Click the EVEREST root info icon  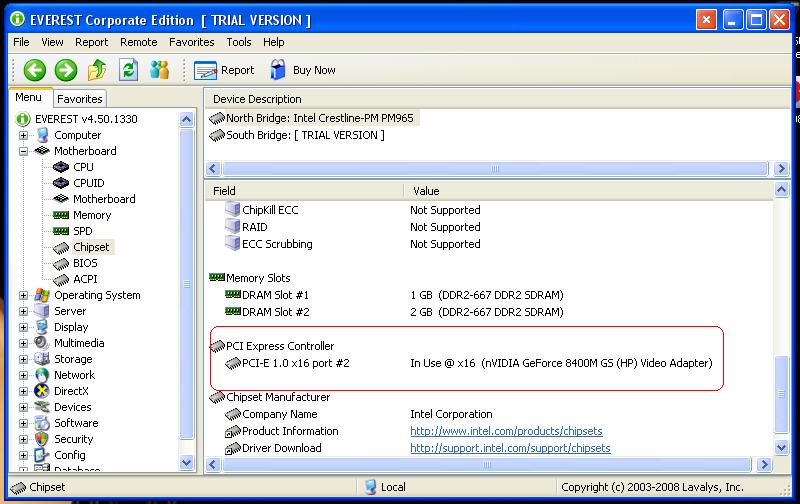(x=23, y=119)
